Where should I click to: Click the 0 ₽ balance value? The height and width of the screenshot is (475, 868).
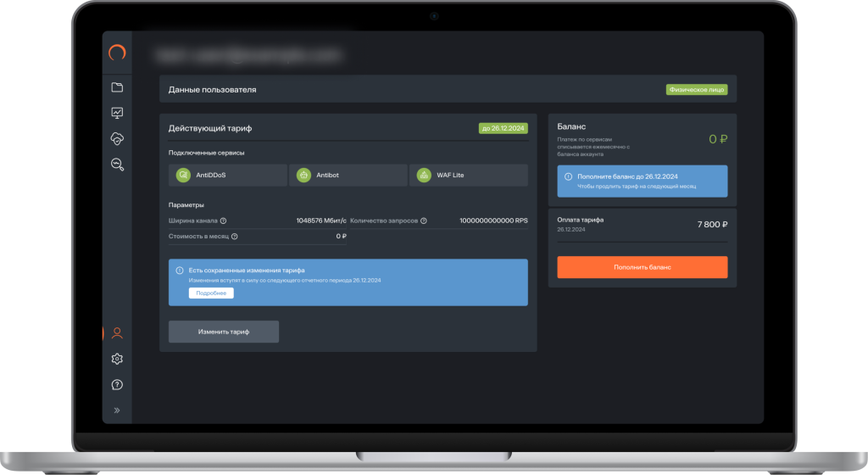[718, 139]
